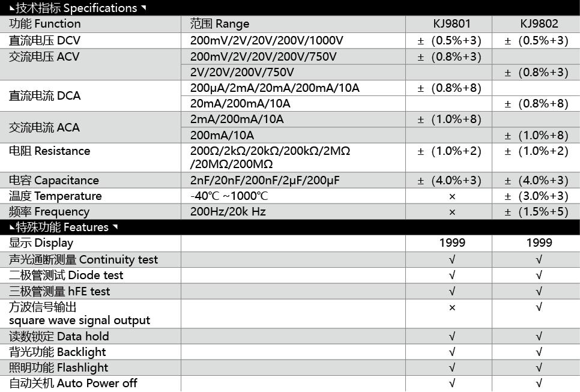Click the 功能 Function column heading

(45, 24)
